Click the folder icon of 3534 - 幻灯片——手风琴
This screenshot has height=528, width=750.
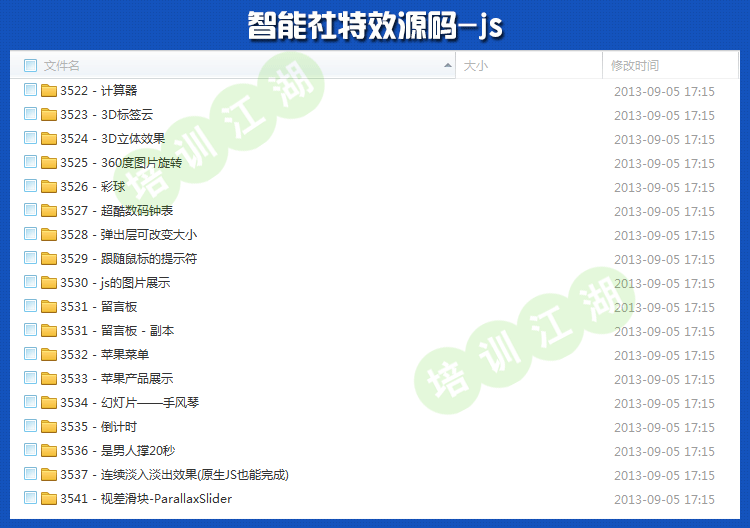point(49,403)
